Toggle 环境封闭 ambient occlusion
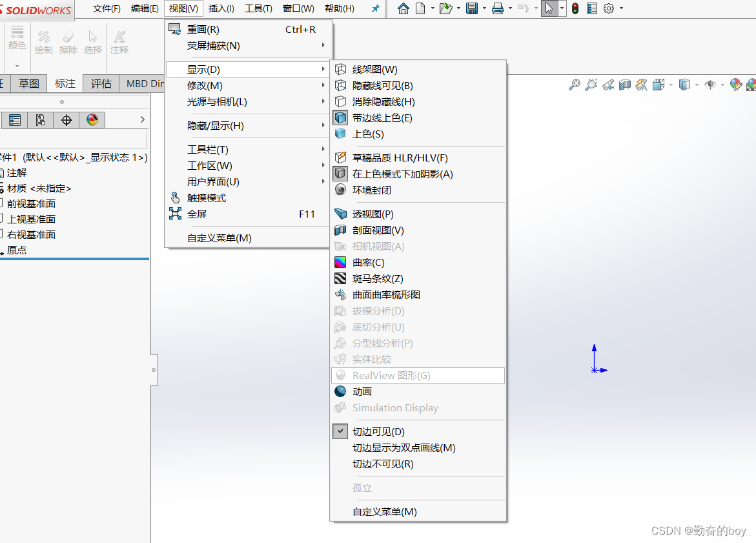Image resolution: width=756 pixels, height=543 pixels. (418, 190)
